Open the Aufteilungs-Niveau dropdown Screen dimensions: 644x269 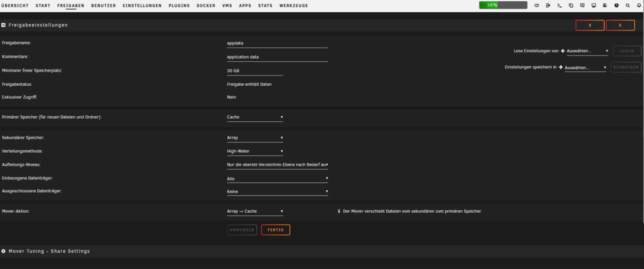278,165
